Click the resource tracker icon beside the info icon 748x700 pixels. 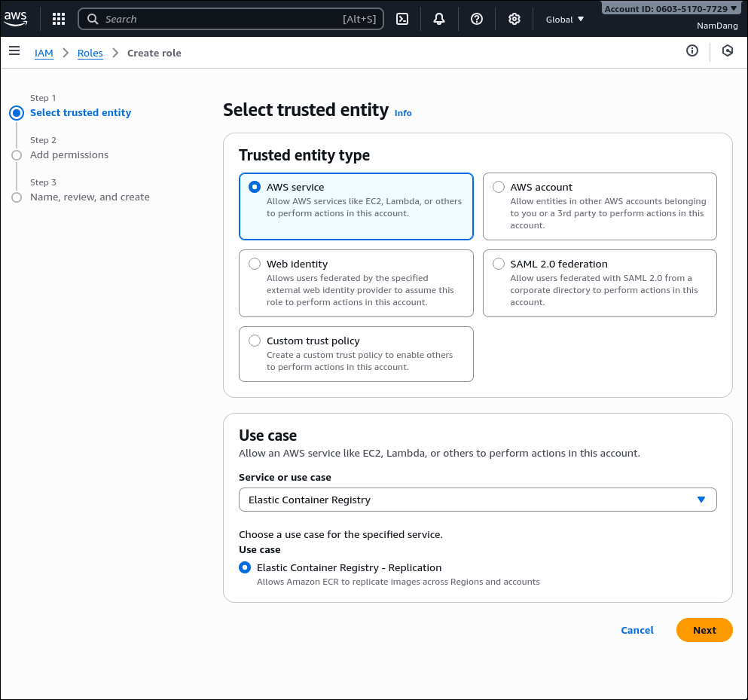[x=726, y=50]
